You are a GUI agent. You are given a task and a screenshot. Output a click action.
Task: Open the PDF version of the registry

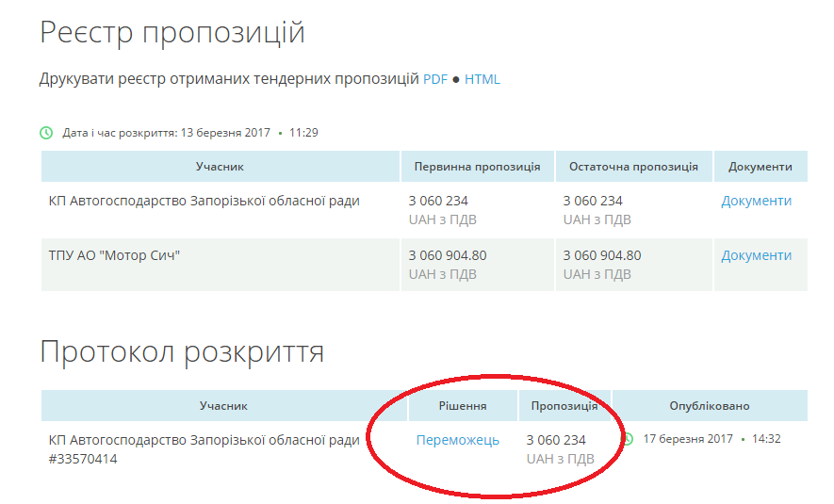tap(434, 79)
